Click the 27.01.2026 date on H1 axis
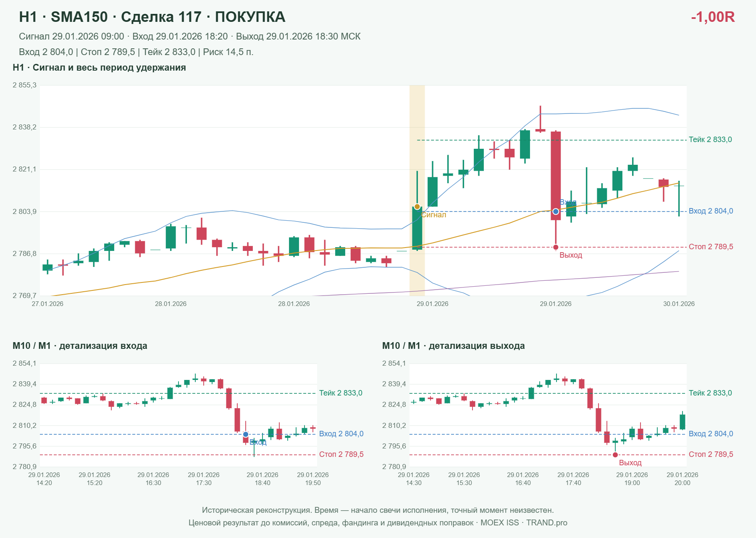Image resolution: width=756 pixels, height=538 pixels. point(47,304)
